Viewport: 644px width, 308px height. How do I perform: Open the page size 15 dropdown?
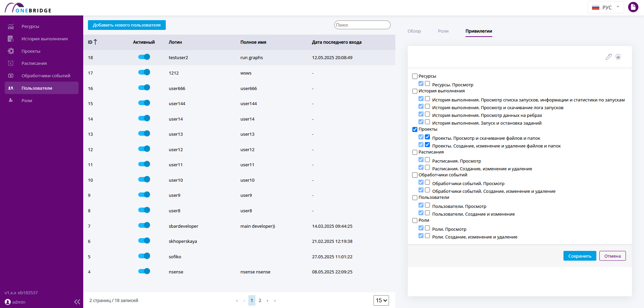[x=381, y=300]
